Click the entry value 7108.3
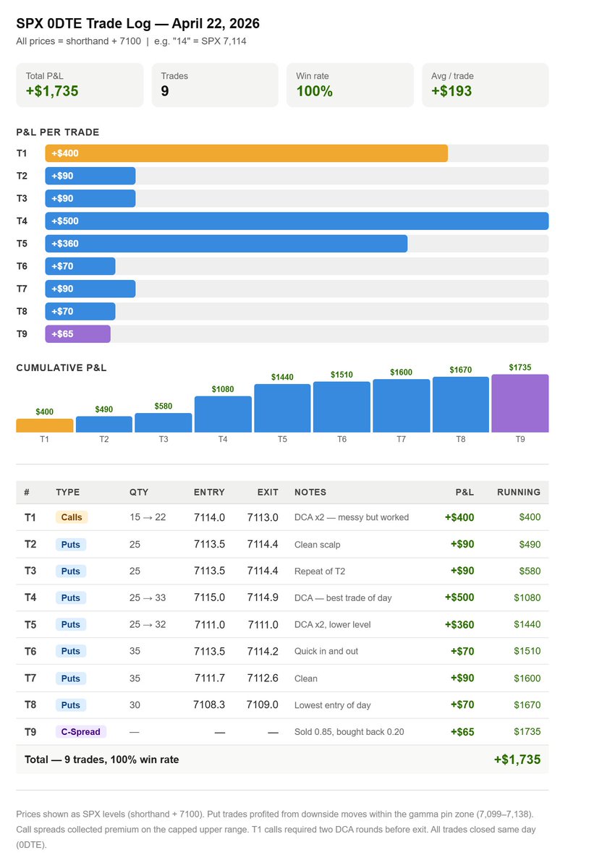Image resolution: width=594 pixels, height=868 pixels. tap(209, 705)
